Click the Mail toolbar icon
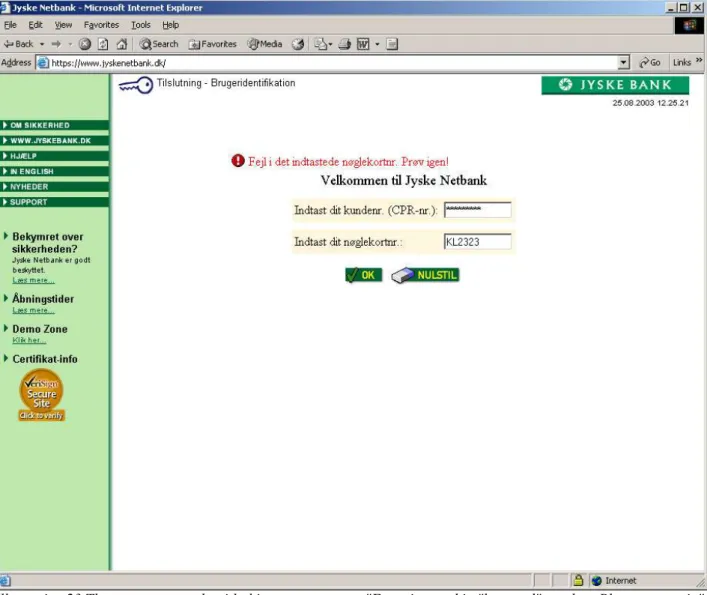Image resolution: width=707 pixels, height=595 pixels. point(320,44)
